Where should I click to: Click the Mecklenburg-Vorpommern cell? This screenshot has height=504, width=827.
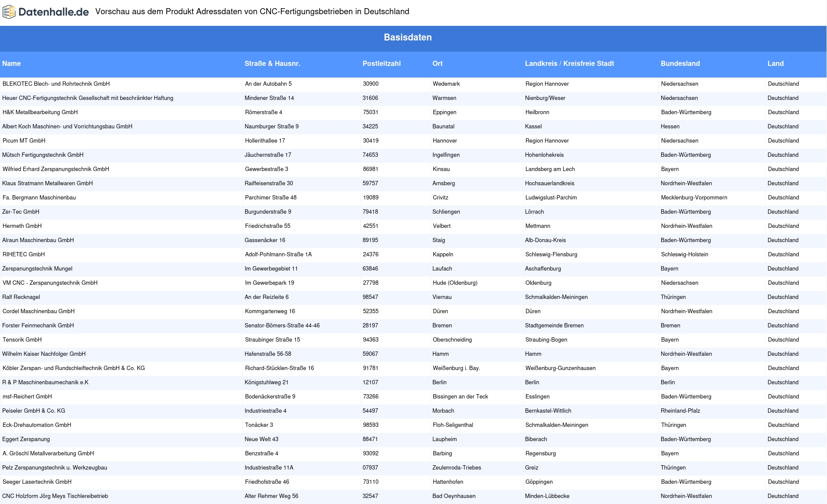tap(694, 198)
